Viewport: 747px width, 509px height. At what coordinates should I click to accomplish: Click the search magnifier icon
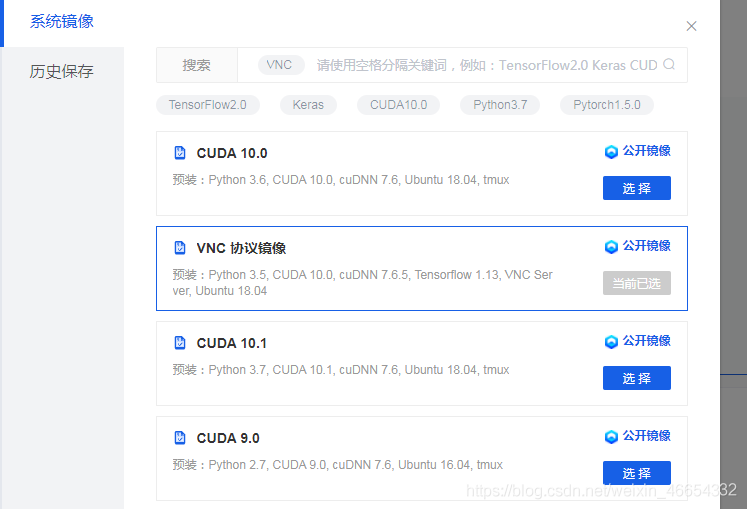[669, 64]
